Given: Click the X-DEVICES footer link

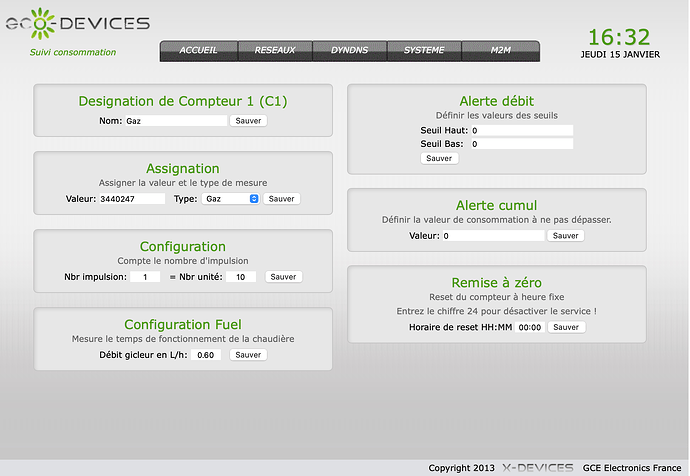Looking at the screenshot, I should (x=537, y=468).
